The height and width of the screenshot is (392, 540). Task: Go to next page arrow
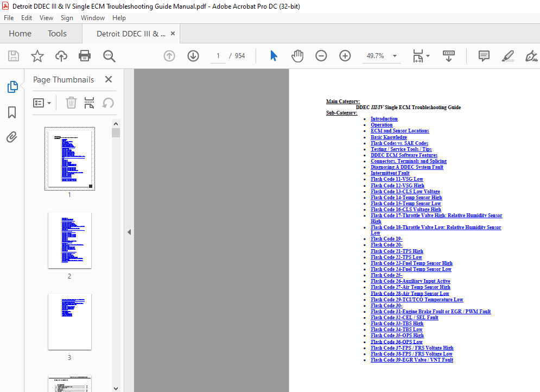click(x=193, y=56)
